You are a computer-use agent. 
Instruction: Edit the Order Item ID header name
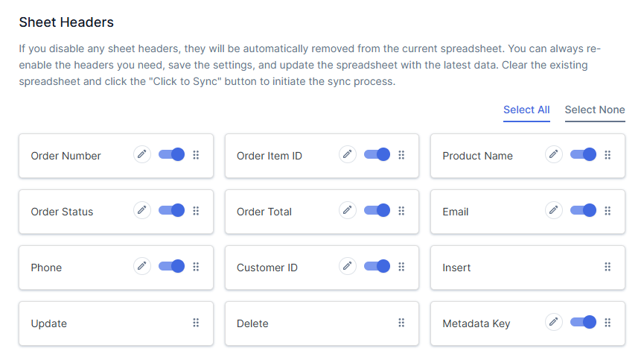pos(348,154)
